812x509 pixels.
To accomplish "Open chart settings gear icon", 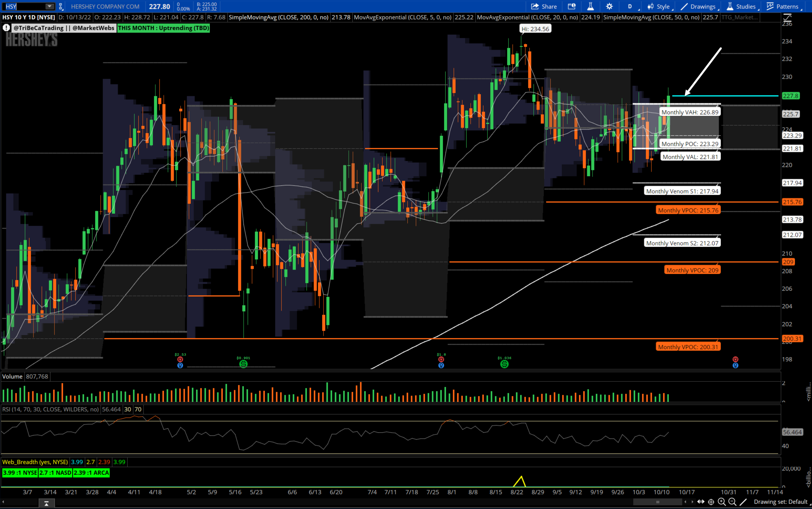I will tap(609, 6).
